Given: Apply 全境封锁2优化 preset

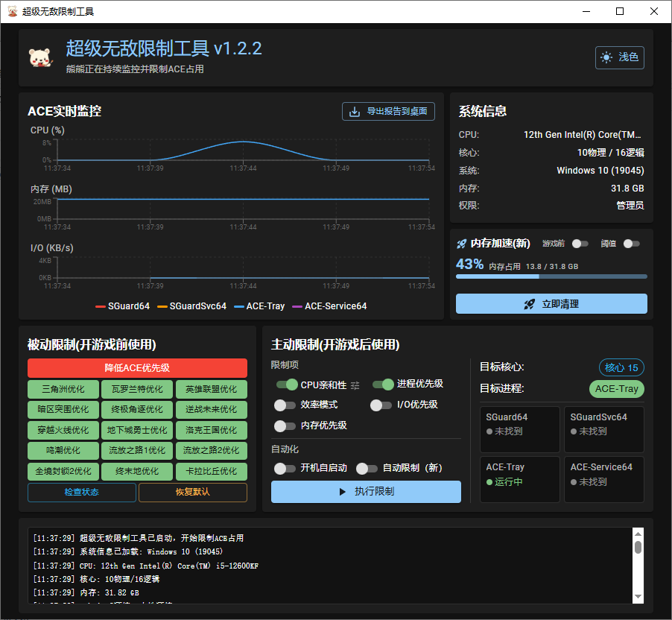Looking at the screenshot, I should 63,472.
